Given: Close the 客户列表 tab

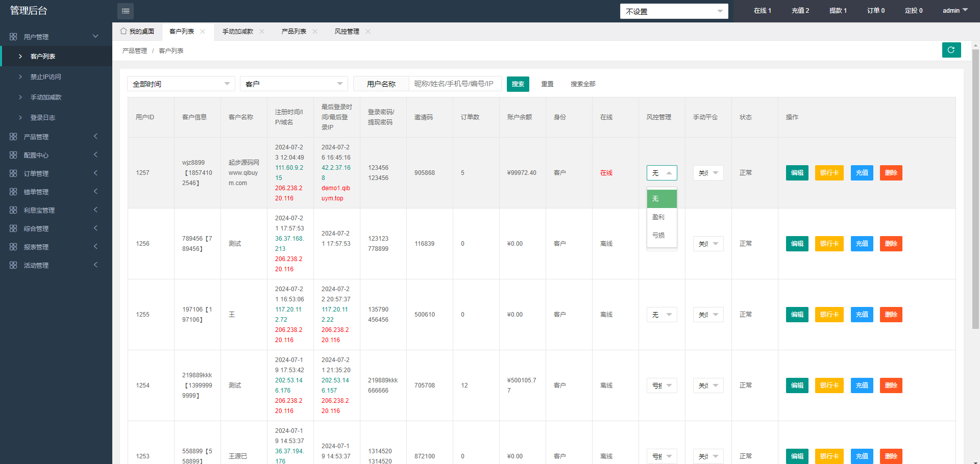Looking at the screenshot, I should (203, 32).
